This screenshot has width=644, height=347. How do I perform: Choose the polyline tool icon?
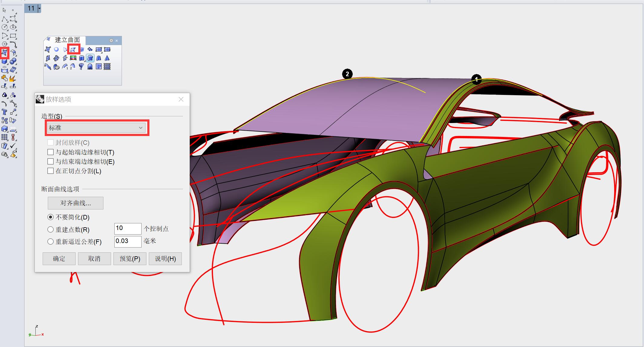4,19
